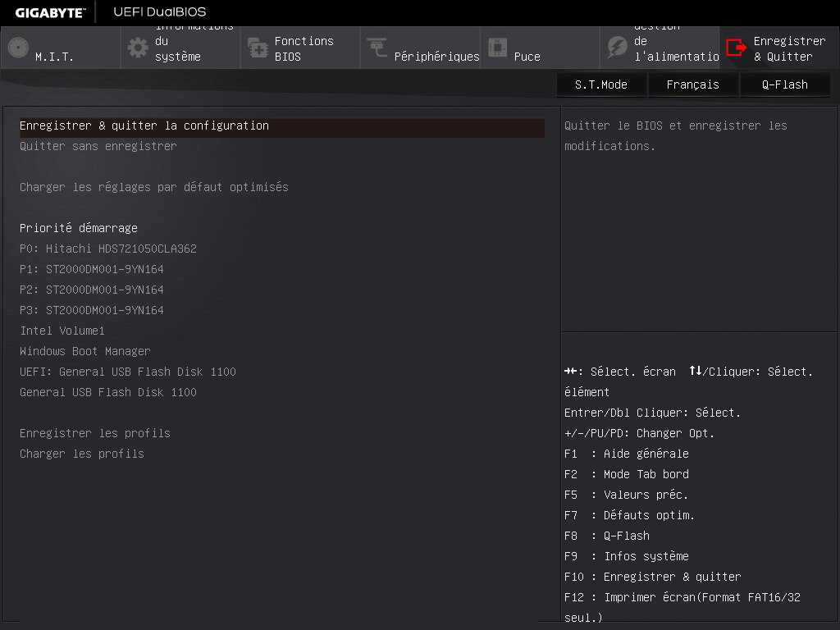Click the Puce chipset icon
Viewport: 840px width, 630px height.
(x=497, y=48)
